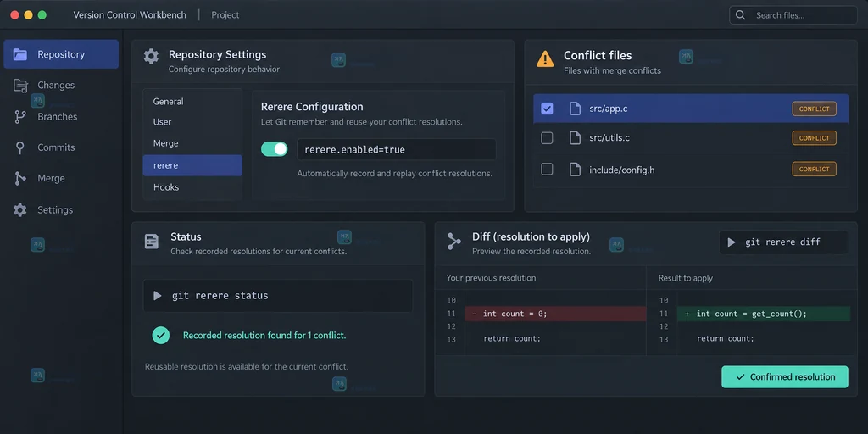Click removed line 'int count = 0;'
This screenshot has height=434, width=868.
pyautogui.click(x=555, y=314)
